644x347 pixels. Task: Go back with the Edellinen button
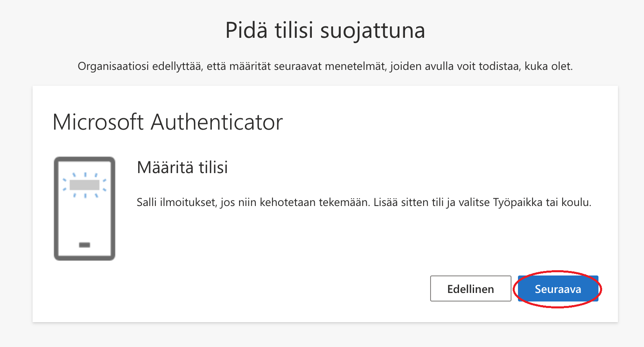pyautogui.click(x=470, y=289)
